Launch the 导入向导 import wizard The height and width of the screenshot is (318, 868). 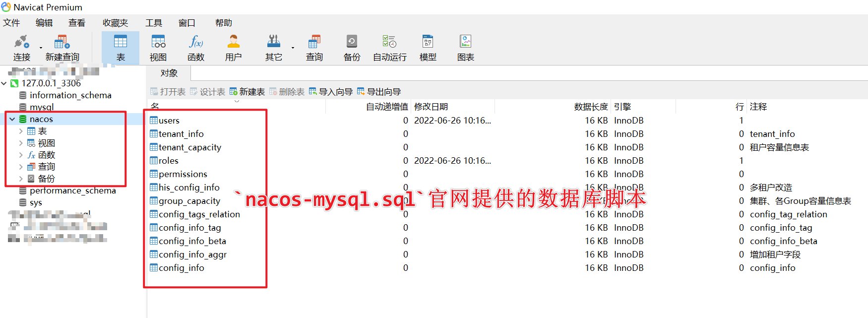pyautogui.click(x=330, y=92)
